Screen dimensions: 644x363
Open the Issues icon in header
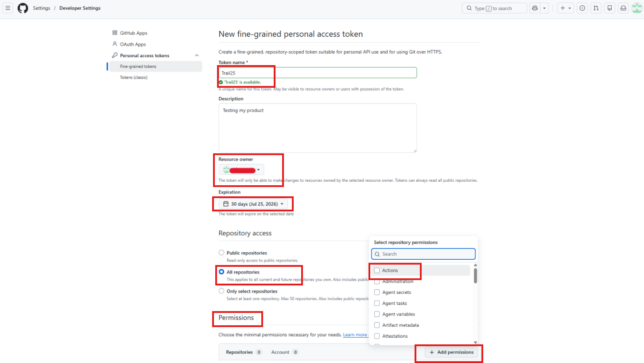582,8
